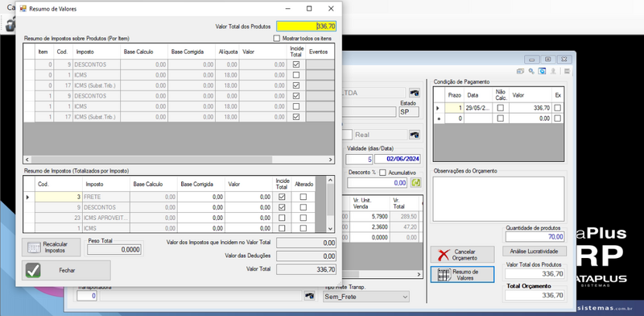
Task: Toggle Incide Total for item 0 ICMS (Subst.Trib.)
Action: coord(296,85)
